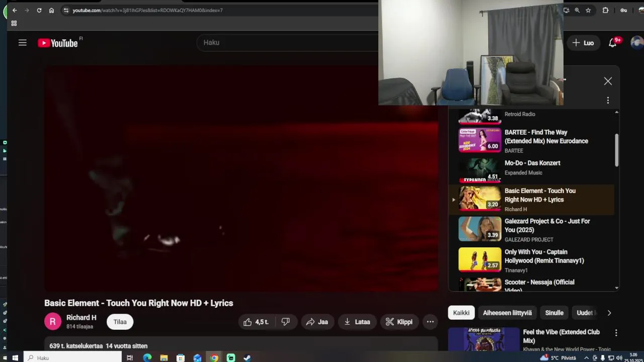Open Steam from the taskbar
This screenshot has height=362, width=644.
248,358
